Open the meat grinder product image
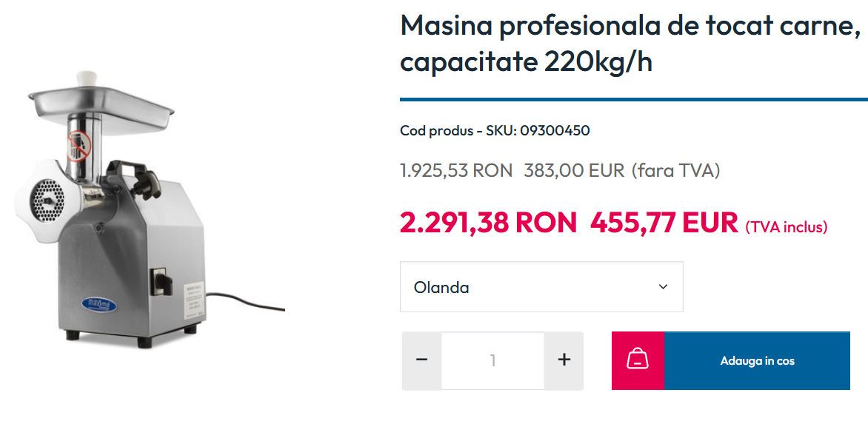The height and width of the screenshot is (421, 868). [x=150, y=209]
